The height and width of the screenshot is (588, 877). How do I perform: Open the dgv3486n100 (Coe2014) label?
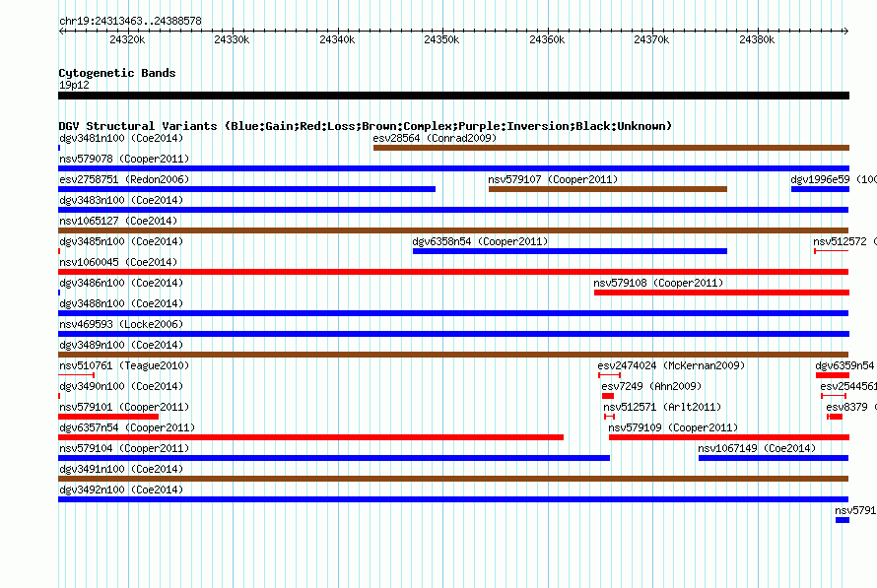click(121, 283)
